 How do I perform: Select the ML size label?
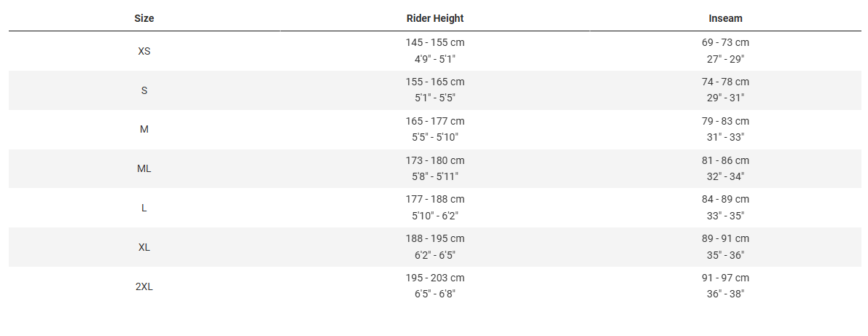pos(144,168)
